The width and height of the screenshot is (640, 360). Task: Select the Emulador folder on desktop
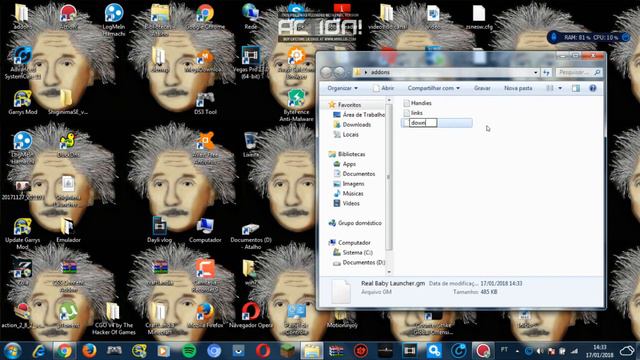[68, 231]
